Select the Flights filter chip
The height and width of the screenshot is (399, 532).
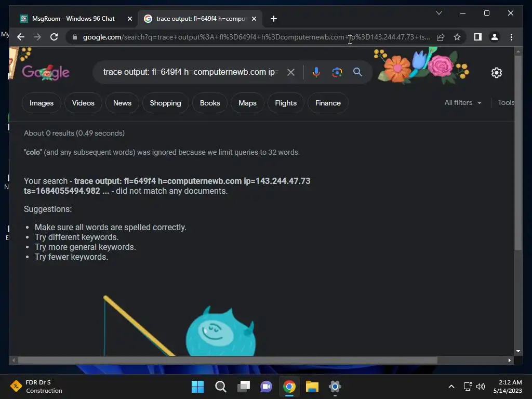click(x=286, y=103)
